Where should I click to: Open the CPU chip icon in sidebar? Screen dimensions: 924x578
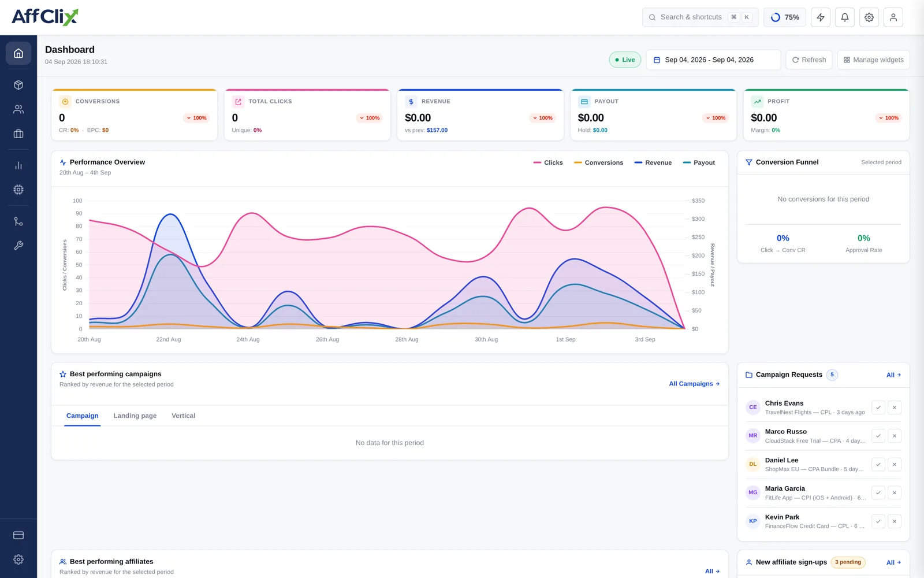[x=18, y=190]
